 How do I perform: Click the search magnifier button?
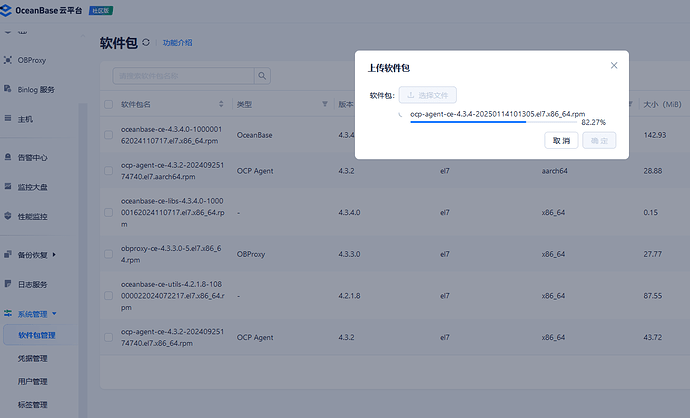point(262,76)
